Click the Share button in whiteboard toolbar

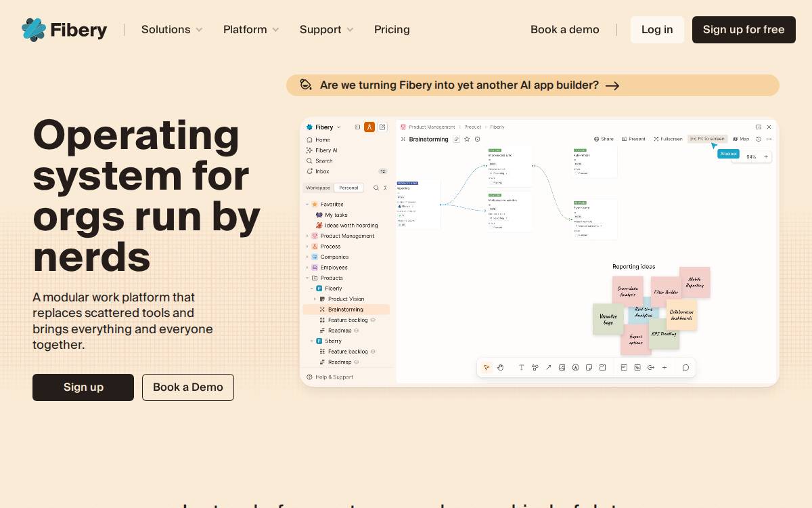[604, 139]
